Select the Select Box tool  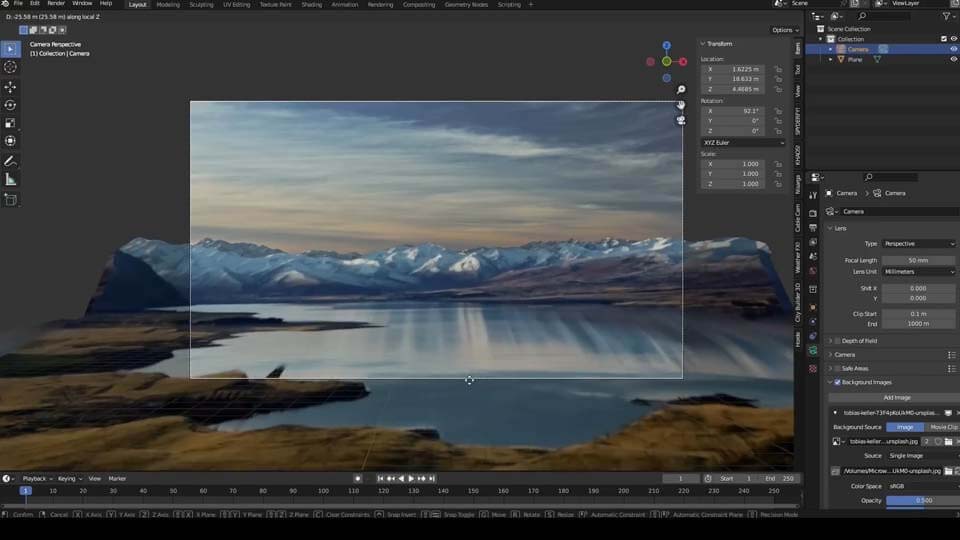[10, 49]
